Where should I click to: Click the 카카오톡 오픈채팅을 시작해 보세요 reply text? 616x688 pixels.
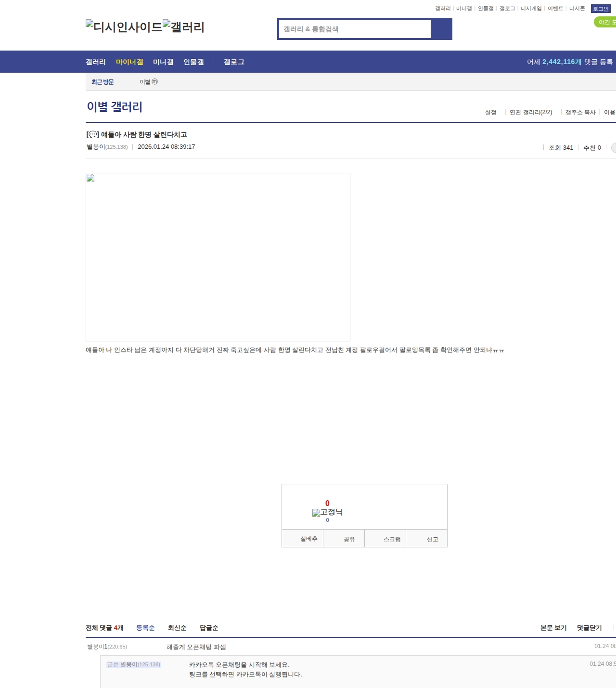(239, 665)
